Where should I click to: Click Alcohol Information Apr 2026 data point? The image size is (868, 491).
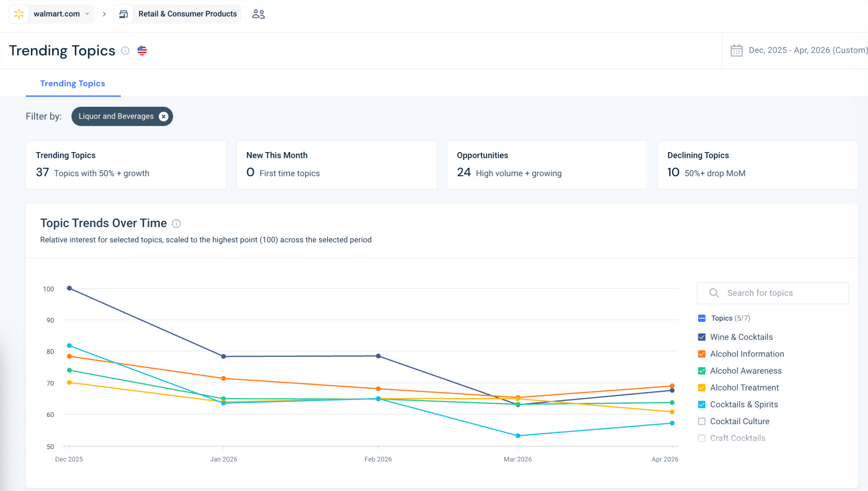[x=672, y=386]
